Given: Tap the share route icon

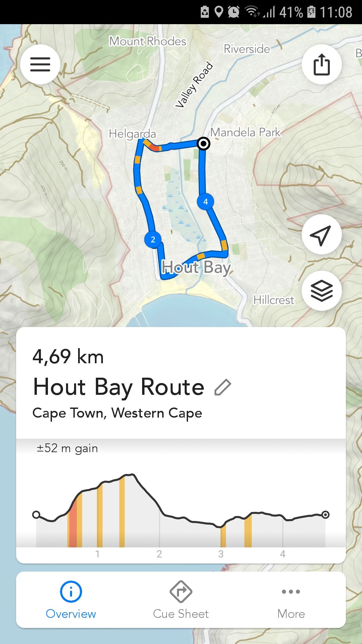Looking at the screenshot, I should tap(321, 64).
